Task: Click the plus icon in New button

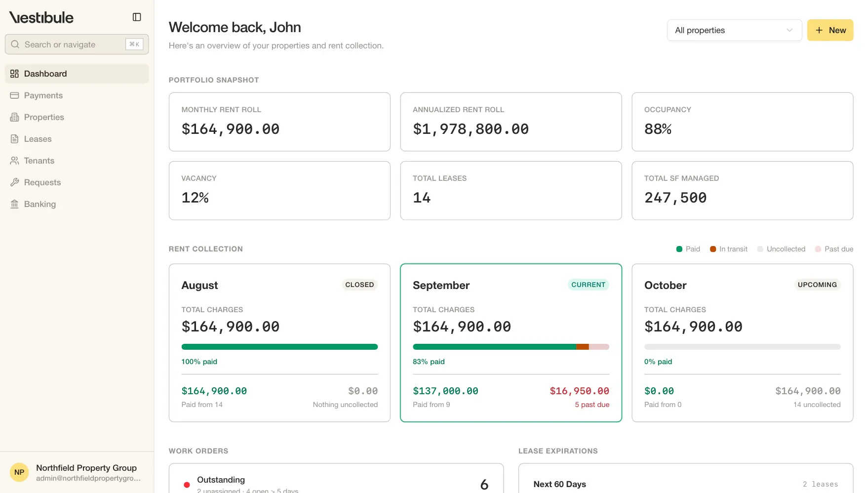Action: 819,30
